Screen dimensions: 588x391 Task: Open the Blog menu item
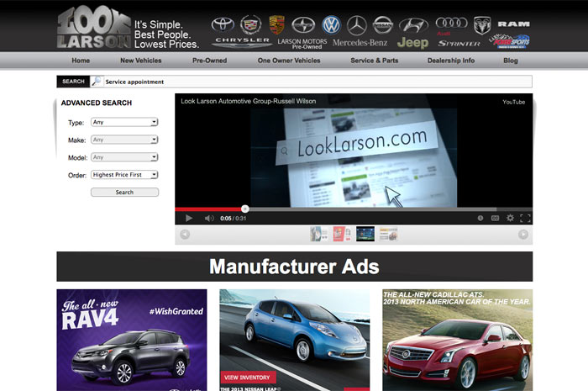pyautogui.click(x=511, y=61)
